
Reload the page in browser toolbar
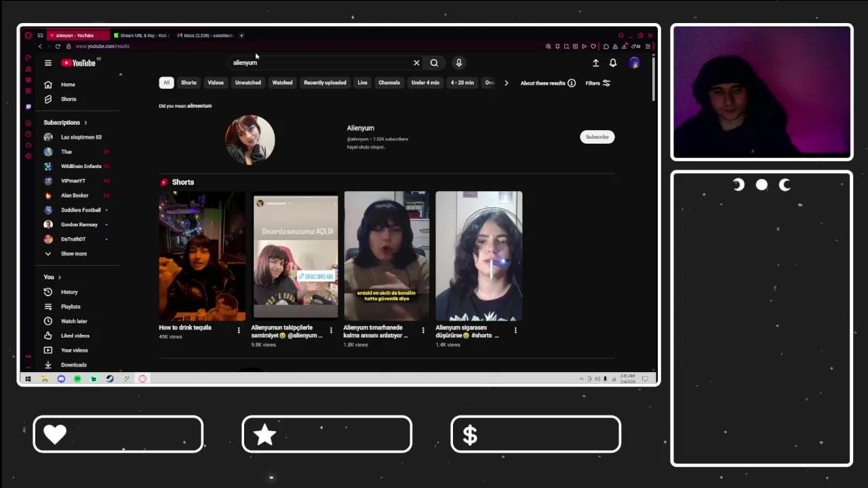click(x=58, y=46)
